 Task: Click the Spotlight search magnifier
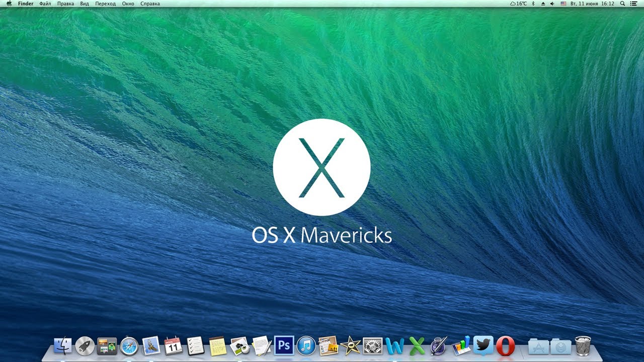[x=623, y=4]
